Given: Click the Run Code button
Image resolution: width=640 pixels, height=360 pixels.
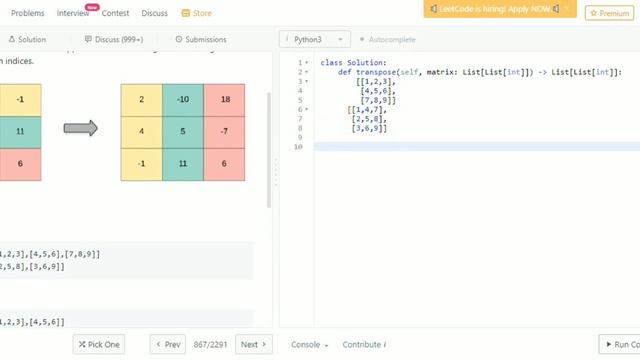Looking at the screenshot, I should click(620, 344).
